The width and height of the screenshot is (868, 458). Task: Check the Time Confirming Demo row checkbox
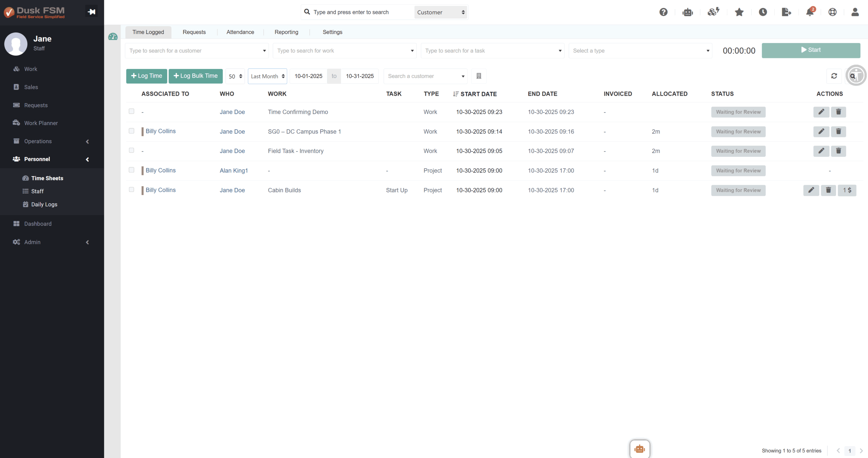[x=132, y=111]
